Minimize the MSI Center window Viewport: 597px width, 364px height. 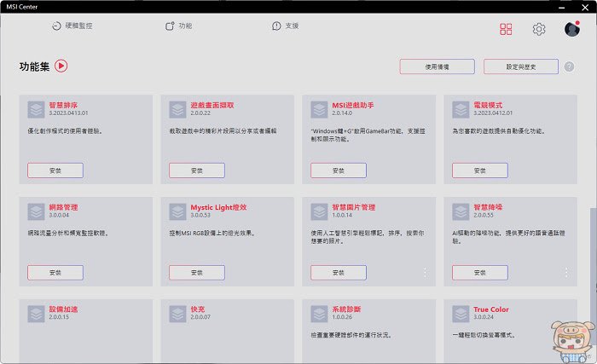click(x=561, y=7)
